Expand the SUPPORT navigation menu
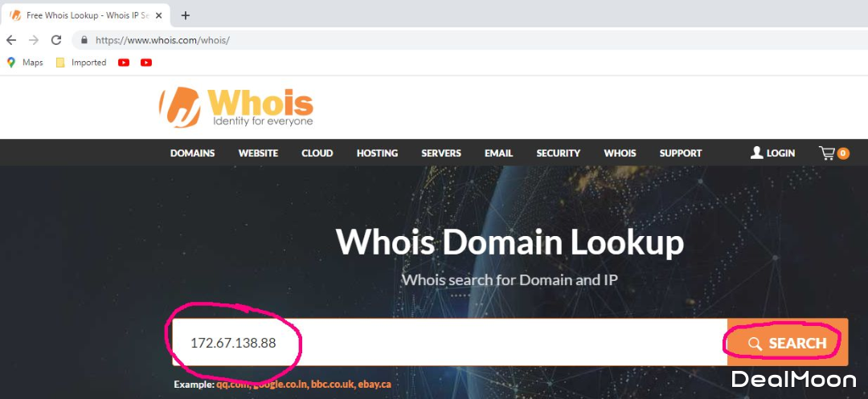Screen dimensions: 868x399 tap(680, 153)
